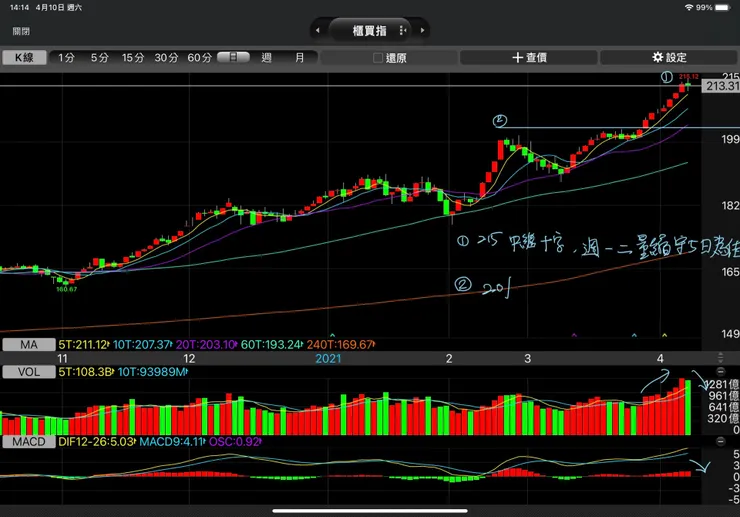The height and width of the screenshot is (517, 740).
Task: Click the 10T:207.37 moving average value
Action: 142,345
